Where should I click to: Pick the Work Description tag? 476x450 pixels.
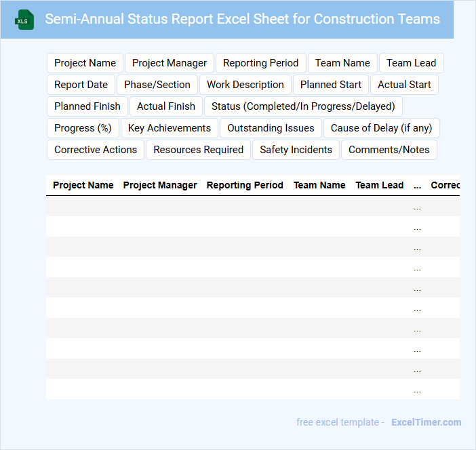pyautogui.click(x=245, y=85)
